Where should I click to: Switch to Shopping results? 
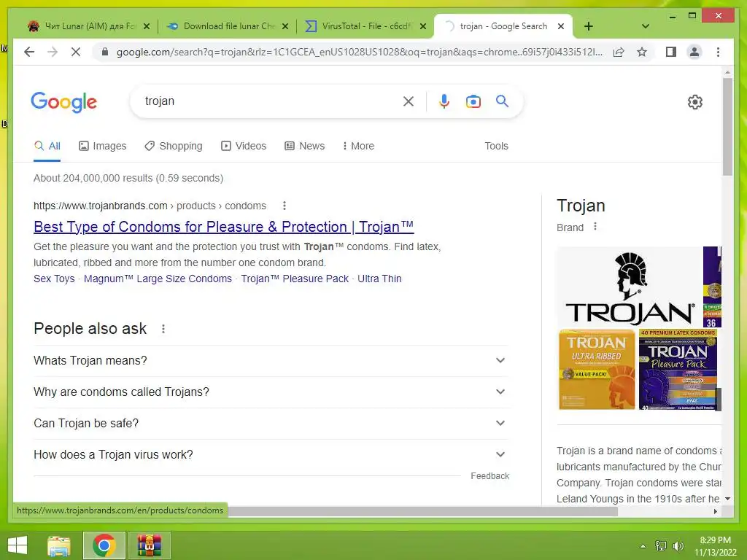pyautogui.click(x=174, y=146)
